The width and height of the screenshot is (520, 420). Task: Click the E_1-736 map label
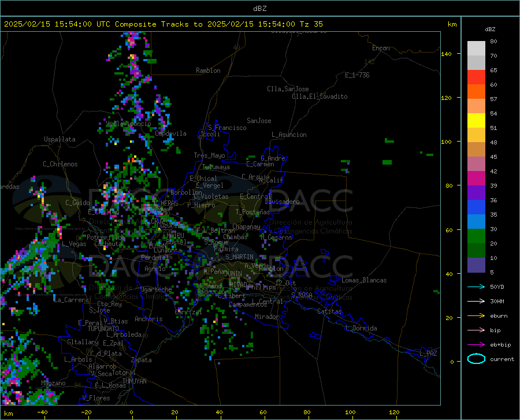coord(357,75)
